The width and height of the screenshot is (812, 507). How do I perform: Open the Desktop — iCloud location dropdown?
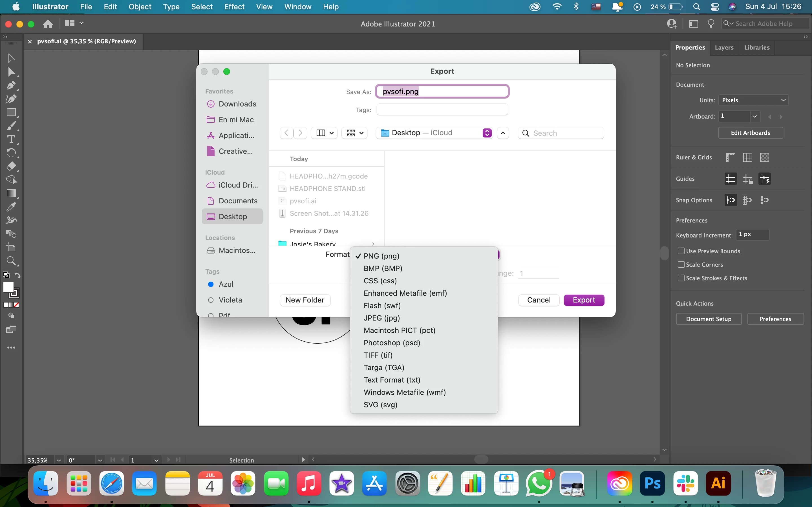tap(435, 133)
